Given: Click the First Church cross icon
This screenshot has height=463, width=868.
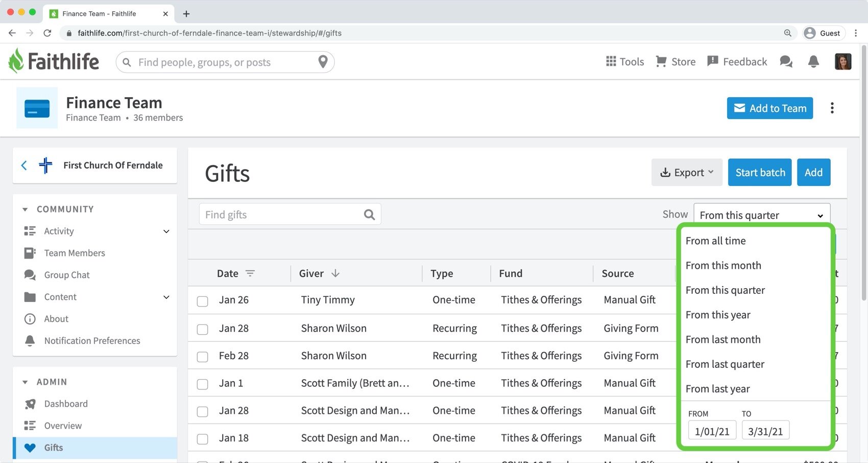Looking at the screenshot, I should [x=45, y=165].
